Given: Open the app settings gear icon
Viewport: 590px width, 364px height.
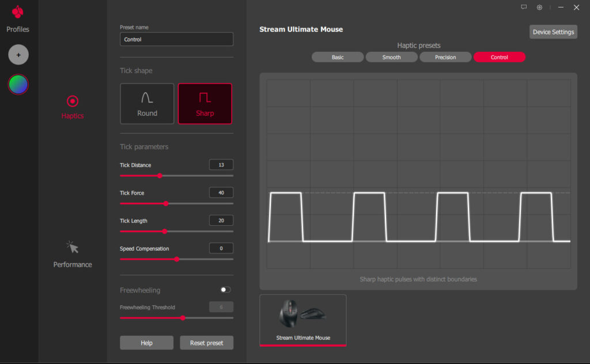Looking at the screenshot, I should (539, 7).
